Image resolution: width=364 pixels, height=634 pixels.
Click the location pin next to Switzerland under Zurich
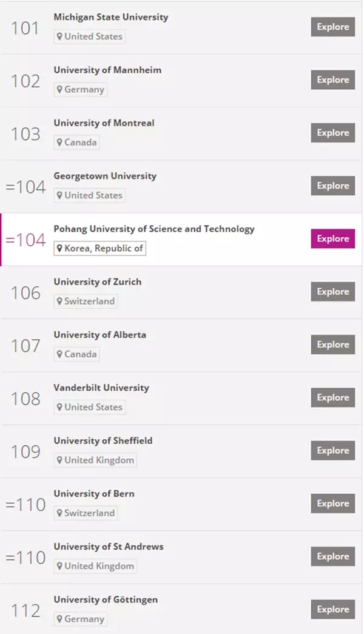pos(59,302)
